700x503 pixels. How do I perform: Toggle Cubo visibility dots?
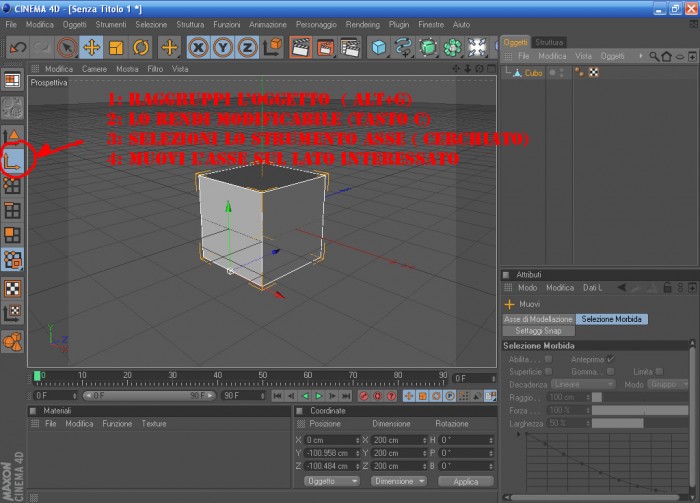point(562,72)
